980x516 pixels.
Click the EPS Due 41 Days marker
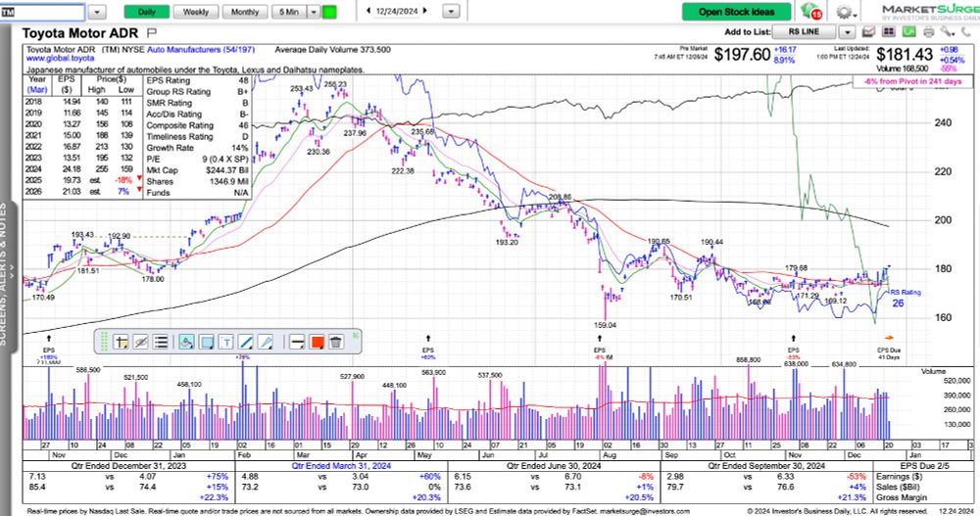coord(889,348)
